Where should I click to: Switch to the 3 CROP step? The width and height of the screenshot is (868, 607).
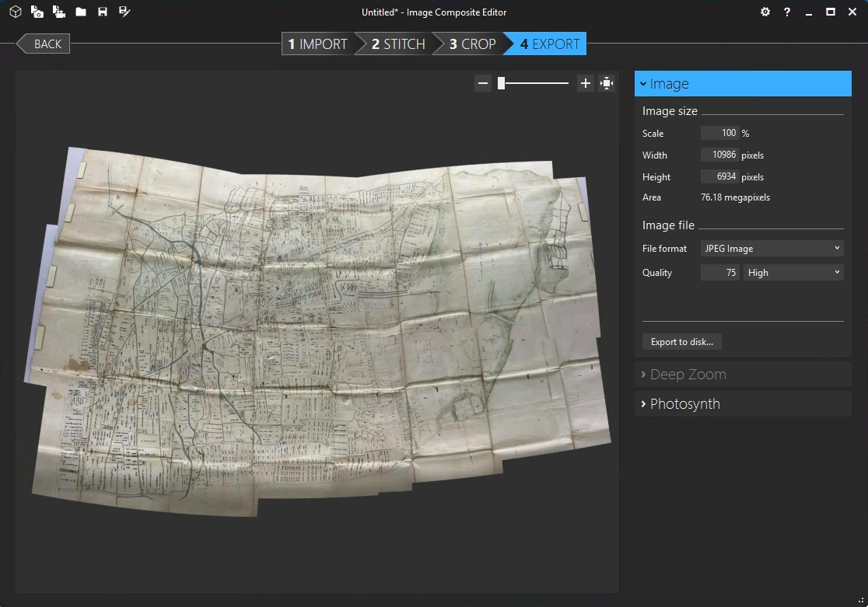pos(471,44)
